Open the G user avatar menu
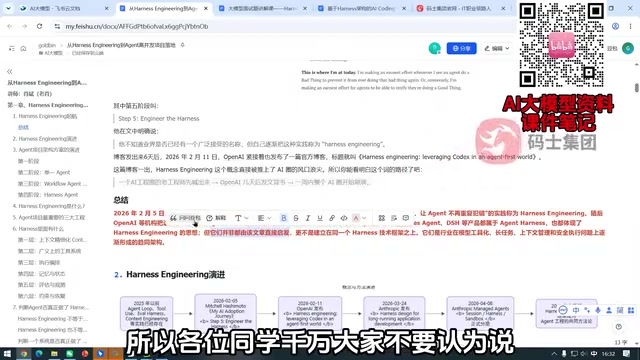640x360 pixels. point(628,48)
